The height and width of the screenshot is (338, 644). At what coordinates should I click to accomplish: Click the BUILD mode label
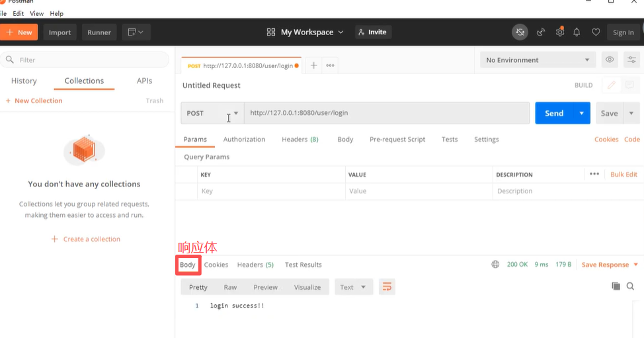tap(584, 85)
